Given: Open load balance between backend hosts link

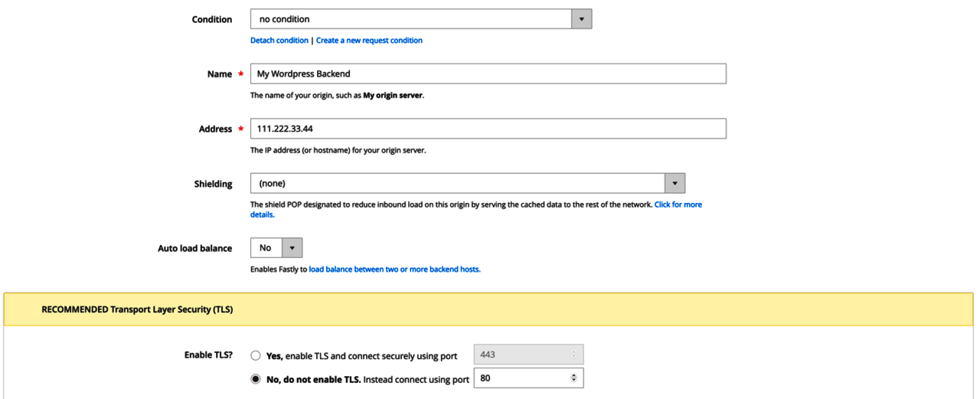Looking at the screenshot, I should coord(394,270).
